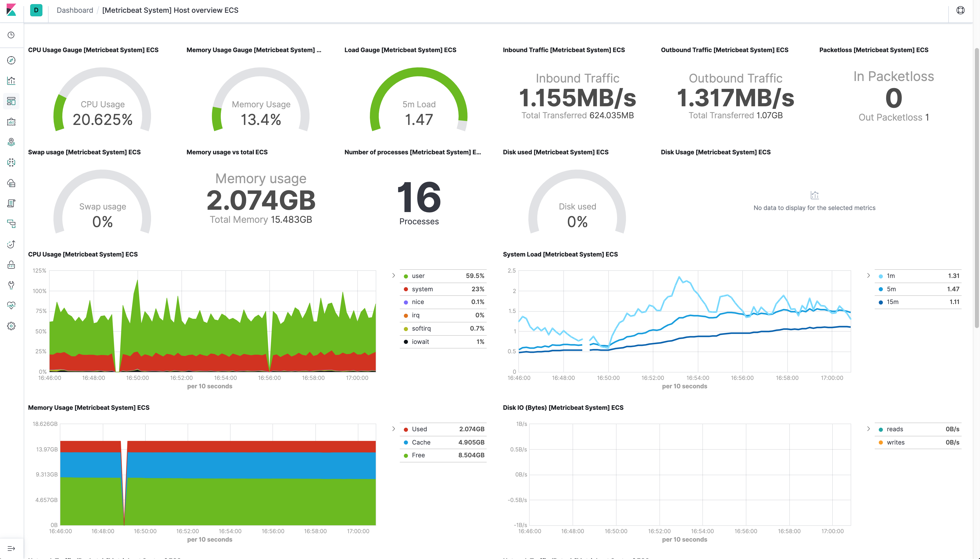Open Discover via compass icon
Image resolution: width=980 pixels, height=559 pixels.
coord(11,60)
